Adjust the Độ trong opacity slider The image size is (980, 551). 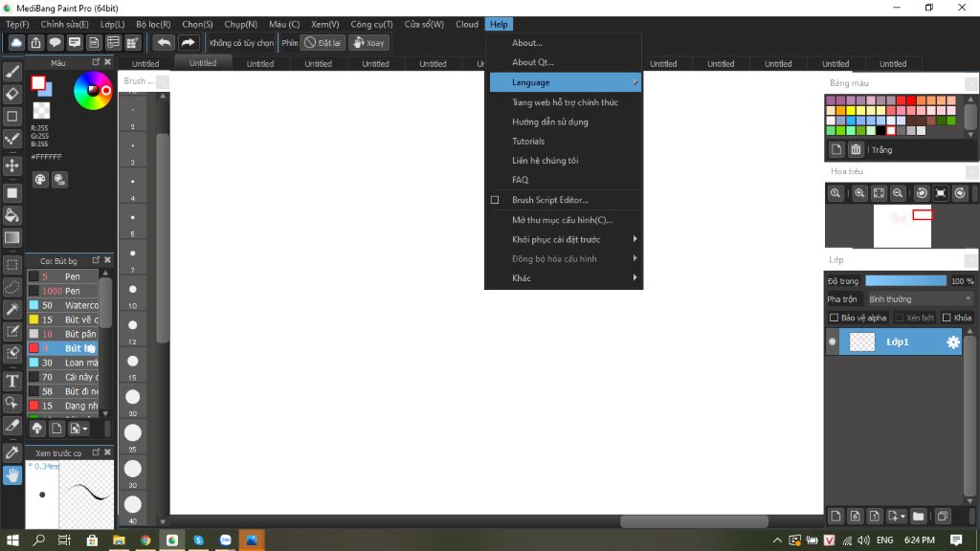(905, 281)
